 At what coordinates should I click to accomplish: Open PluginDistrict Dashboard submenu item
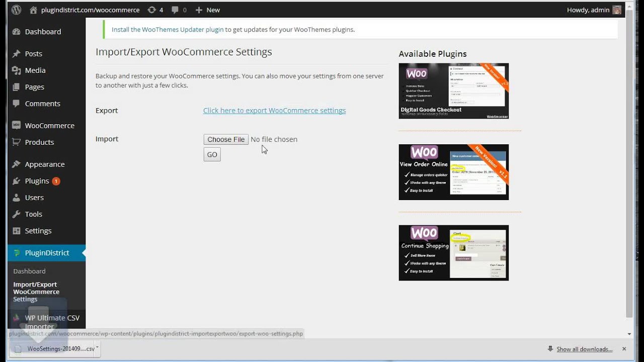click(29, 271)
